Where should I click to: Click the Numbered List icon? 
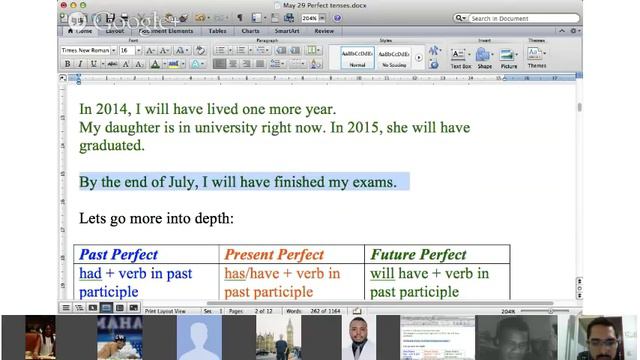click(241, 51)
